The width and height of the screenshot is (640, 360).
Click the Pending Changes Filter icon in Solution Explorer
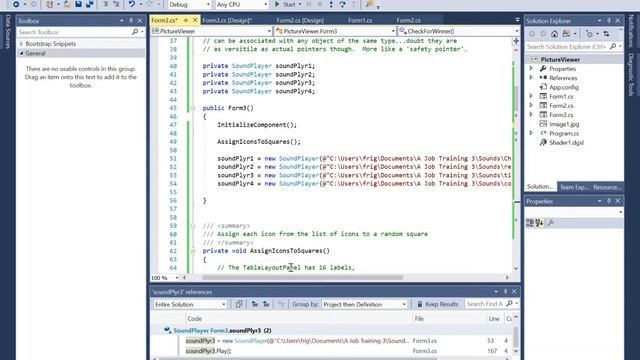[589, 34]
